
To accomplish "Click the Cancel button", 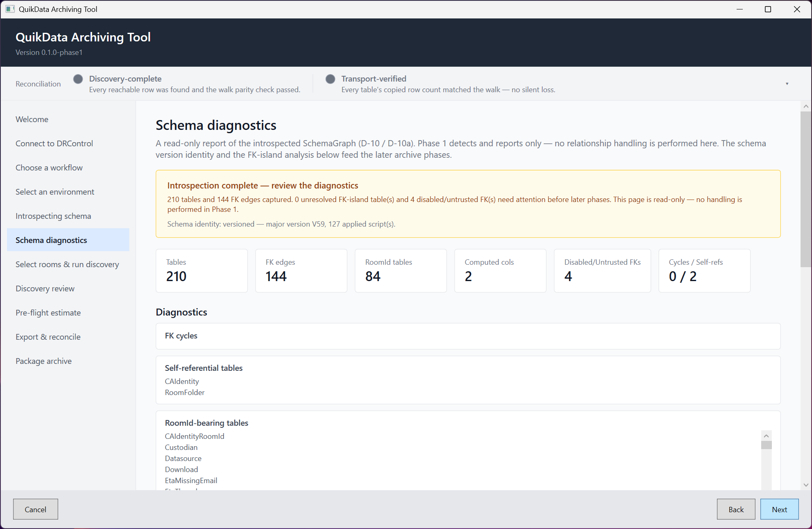I will [36, 509].
